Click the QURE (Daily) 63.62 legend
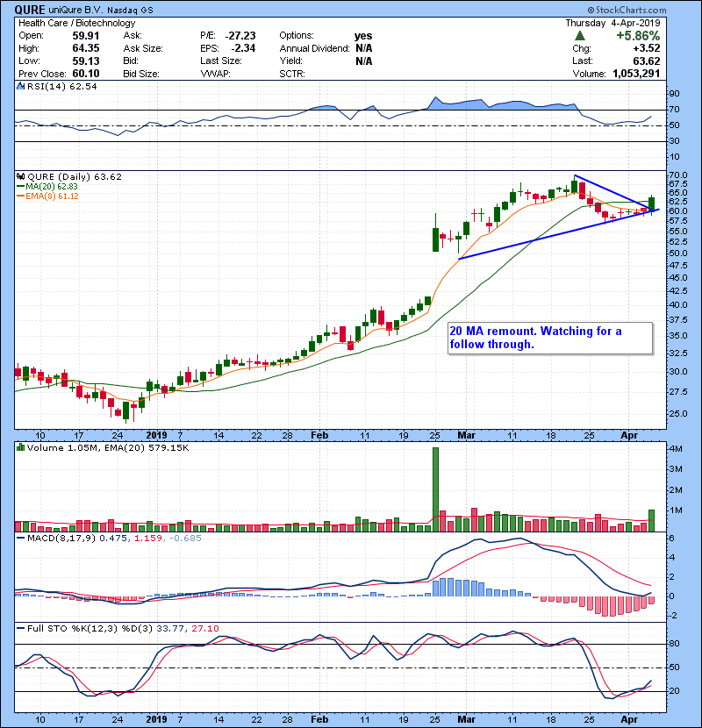 [x=75, y=177]
